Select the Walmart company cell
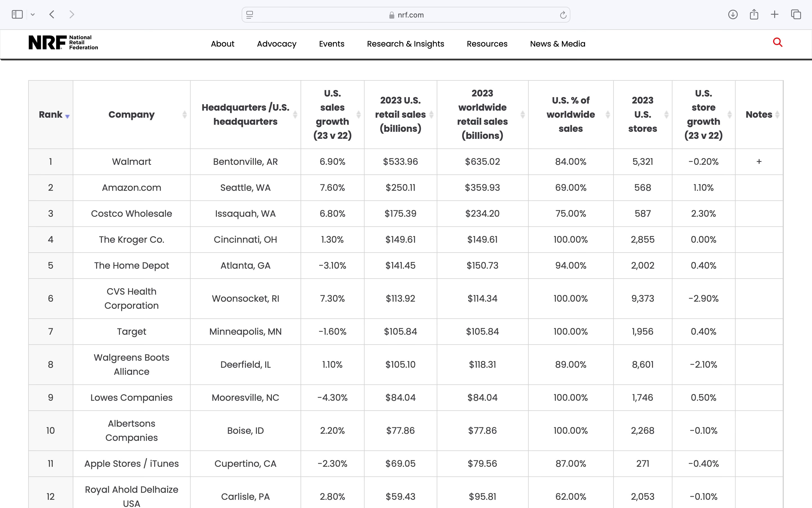This screenshot has width=812, height=508. point(132,162)
